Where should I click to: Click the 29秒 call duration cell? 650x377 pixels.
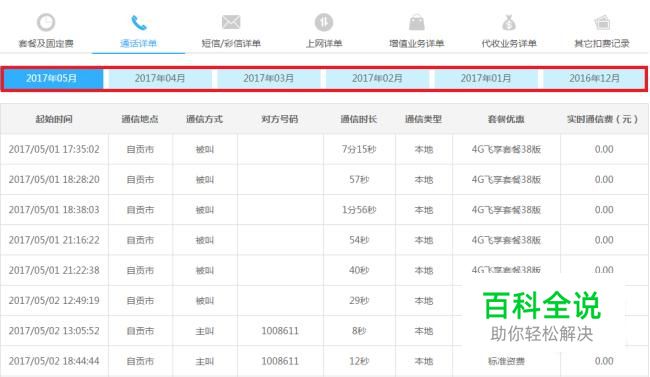tap(359, 301)
